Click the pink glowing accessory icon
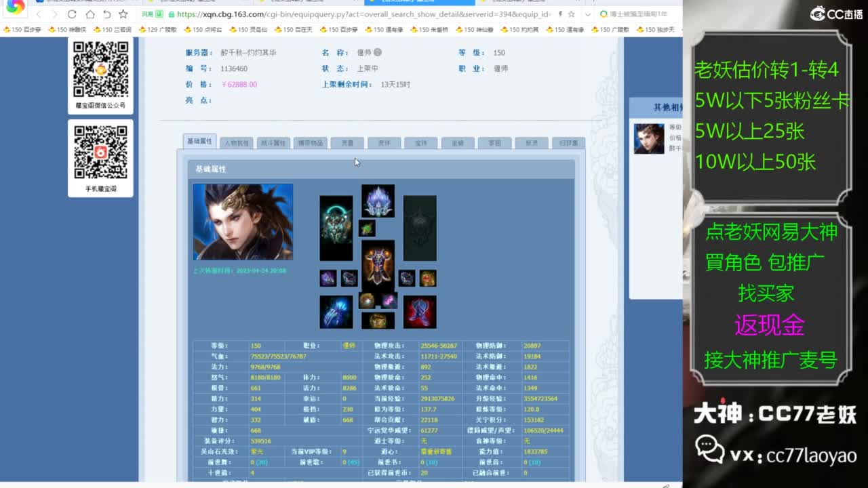Image resolution: width=868 pixels, height=488 pixels. click(x=389, y=301)
